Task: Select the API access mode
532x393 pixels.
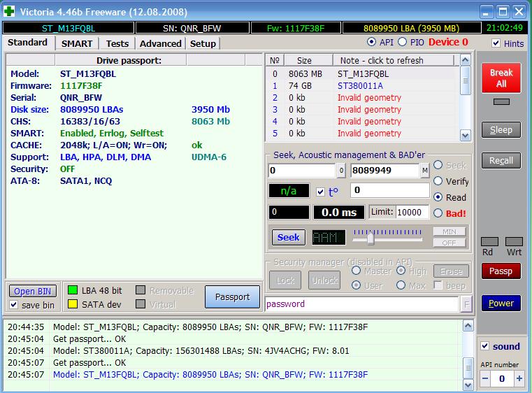Action: pyautogui.click(x=371, y=42)
